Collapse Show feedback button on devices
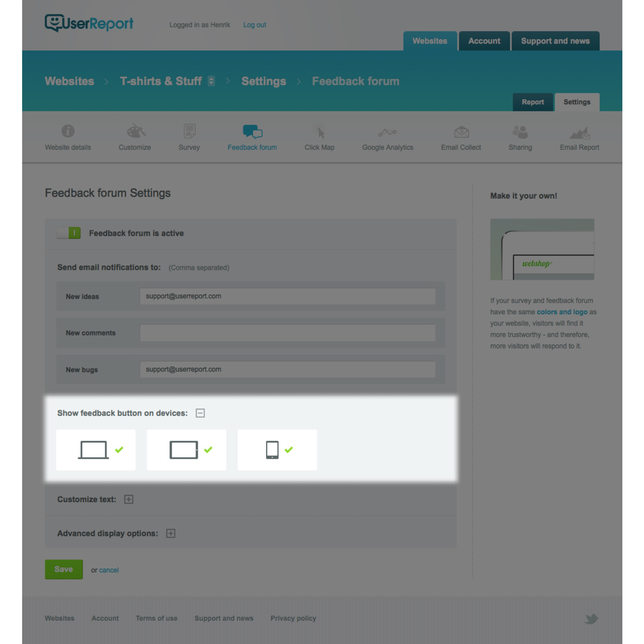This screenshot has height=644, width=644. pyautogui.click(x=201, y=413)
